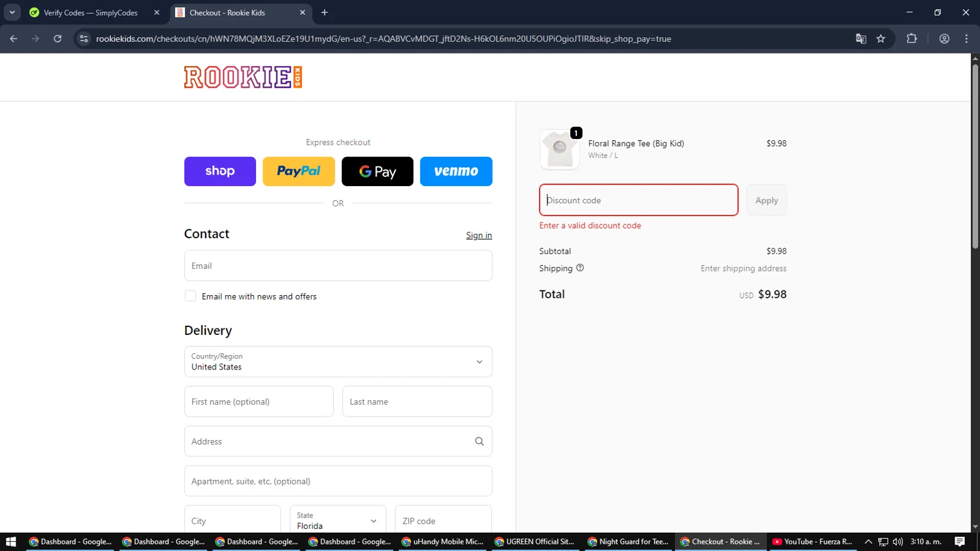The width and height of the screenshot is (980, 551).
Task: Click the First name (optional) field
Action: (259, 401)
